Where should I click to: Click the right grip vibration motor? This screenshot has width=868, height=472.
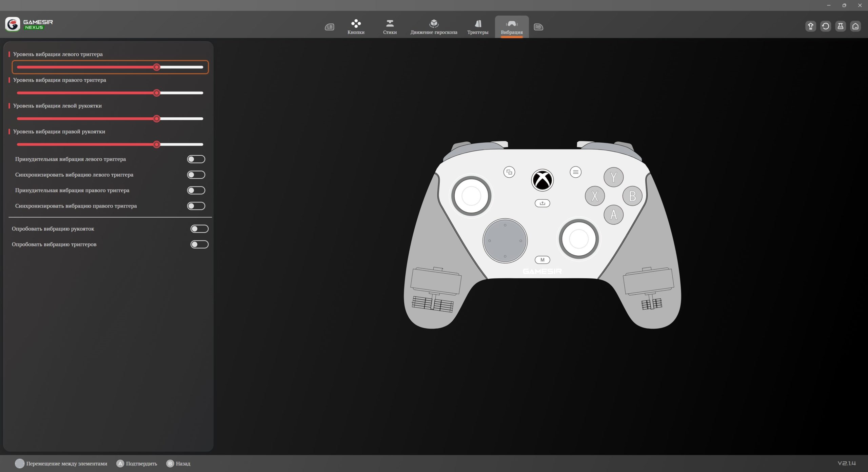(648, 288)
